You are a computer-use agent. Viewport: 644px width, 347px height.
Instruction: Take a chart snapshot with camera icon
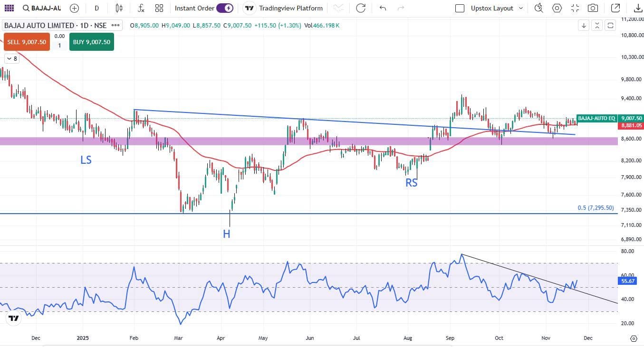593,8
